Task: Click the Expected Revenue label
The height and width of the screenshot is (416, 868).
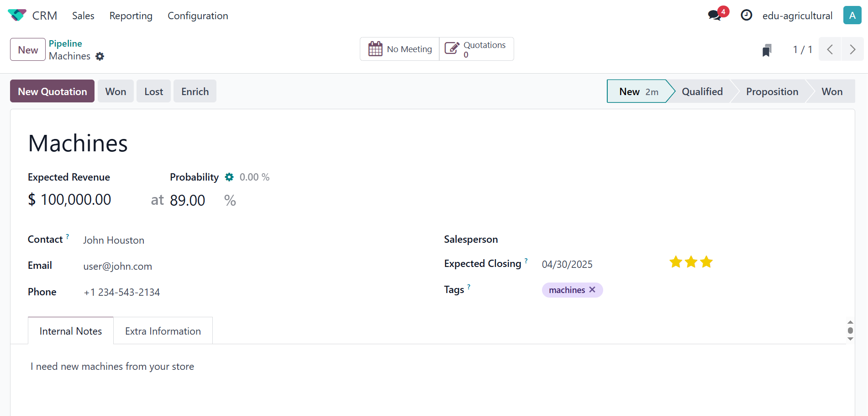Action: tap(69, 177)
